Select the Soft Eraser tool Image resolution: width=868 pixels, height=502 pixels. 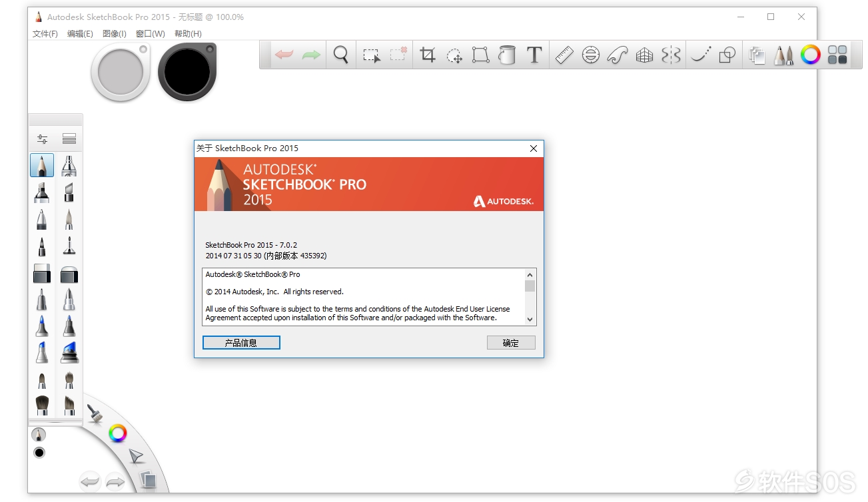[x=69, y=273]
